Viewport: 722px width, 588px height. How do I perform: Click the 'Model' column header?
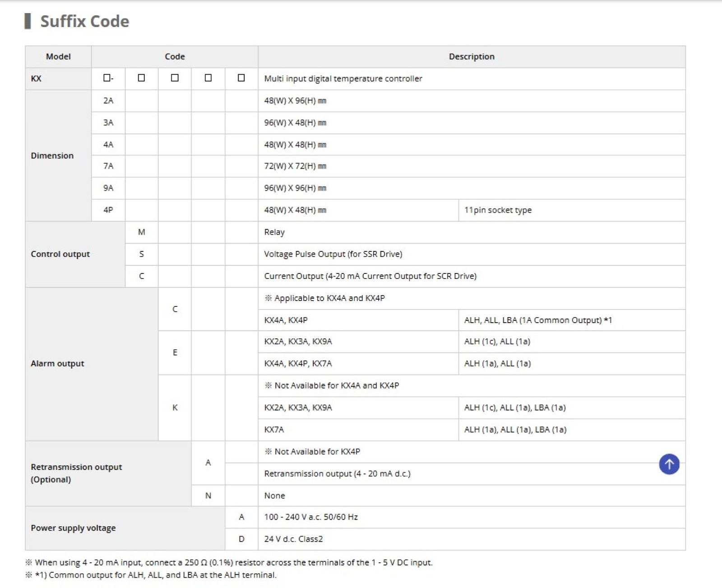tap(58, 56)
